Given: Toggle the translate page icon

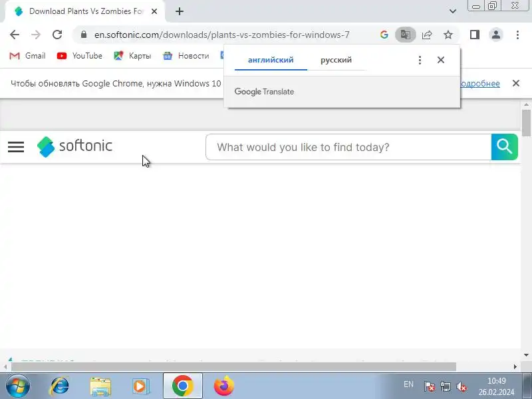Looking at the screenshot, I should 406,35.
